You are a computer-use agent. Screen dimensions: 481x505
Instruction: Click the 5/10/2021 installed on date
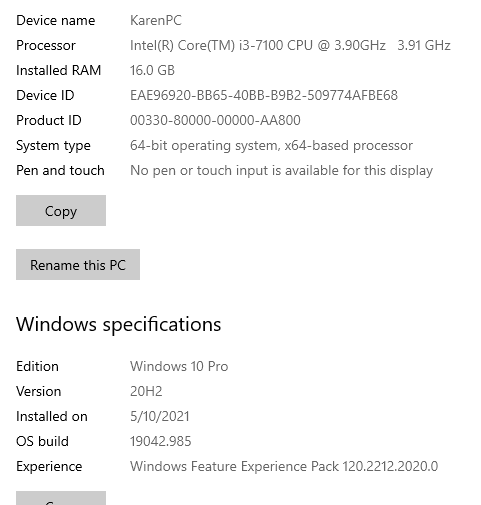[159, 416]
